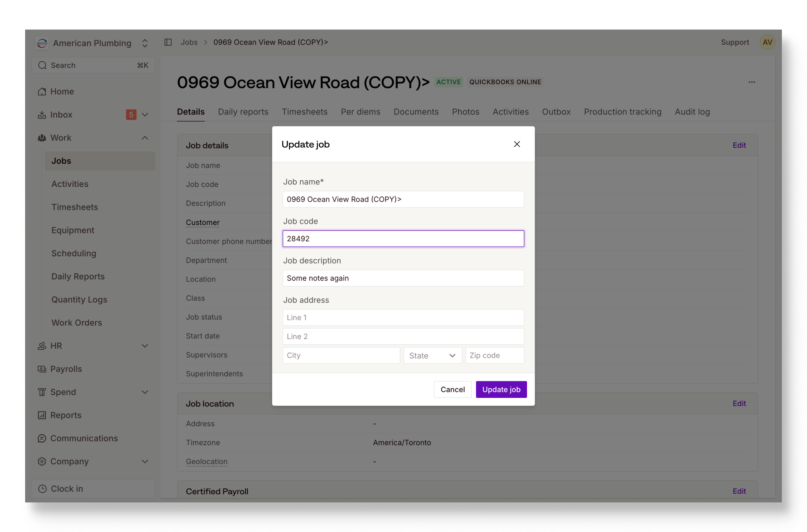Switch to the Timesheets tab
The height and width of the screenshot is (532, 807).
click(x=304, y=112)
